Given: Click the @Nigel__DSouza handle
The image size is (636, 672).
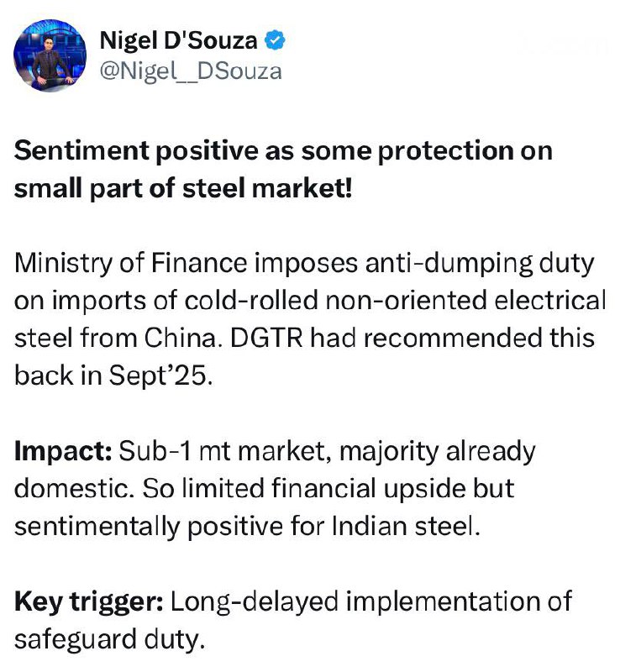Looking at the screenshot, I should point(191,71).
